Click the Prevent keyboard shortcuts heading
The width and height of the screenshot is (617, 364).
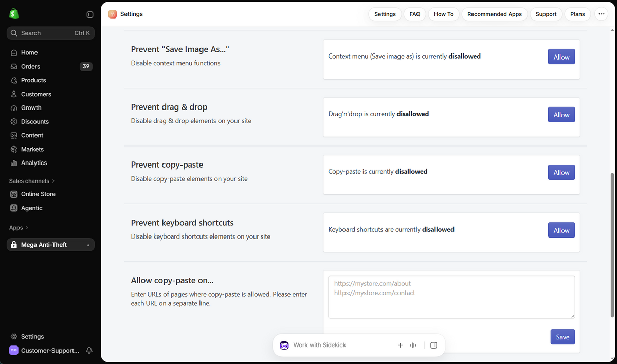[182, 223]
